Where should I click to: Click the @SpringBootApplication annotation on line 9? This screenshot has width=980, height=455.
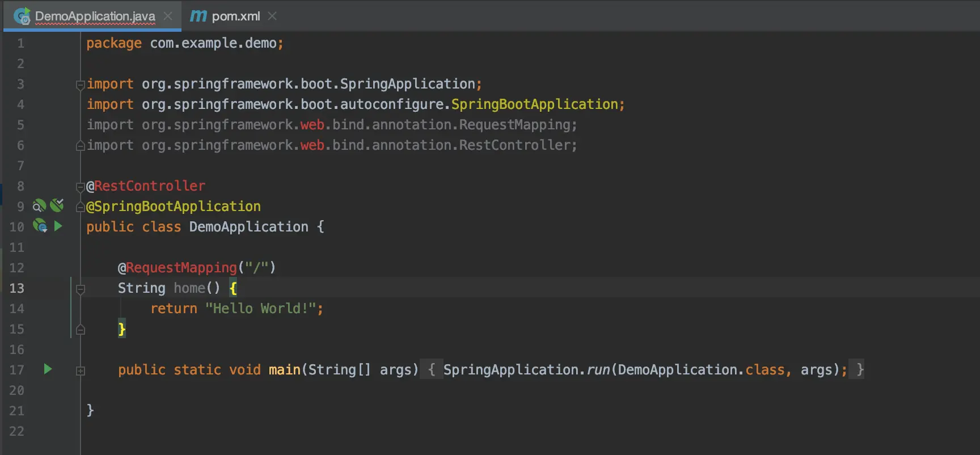tap(174, 207)
